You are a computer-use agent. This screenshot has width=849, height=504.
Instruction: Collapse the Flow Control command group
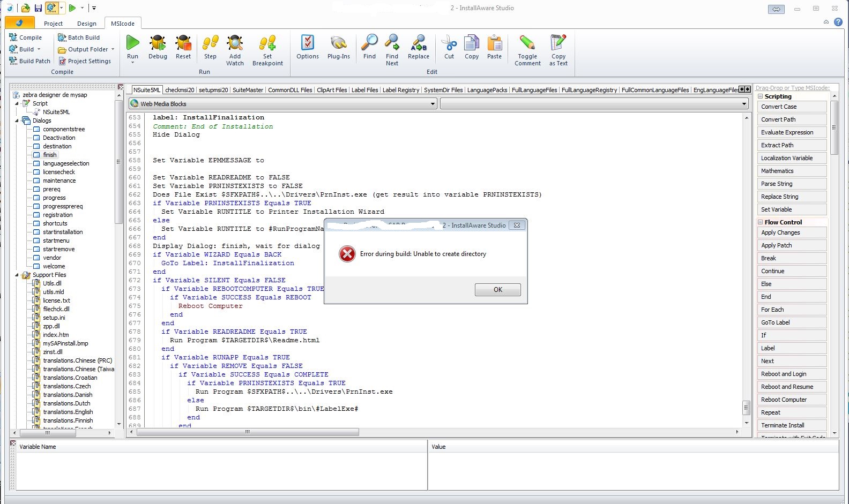point(760,222)
